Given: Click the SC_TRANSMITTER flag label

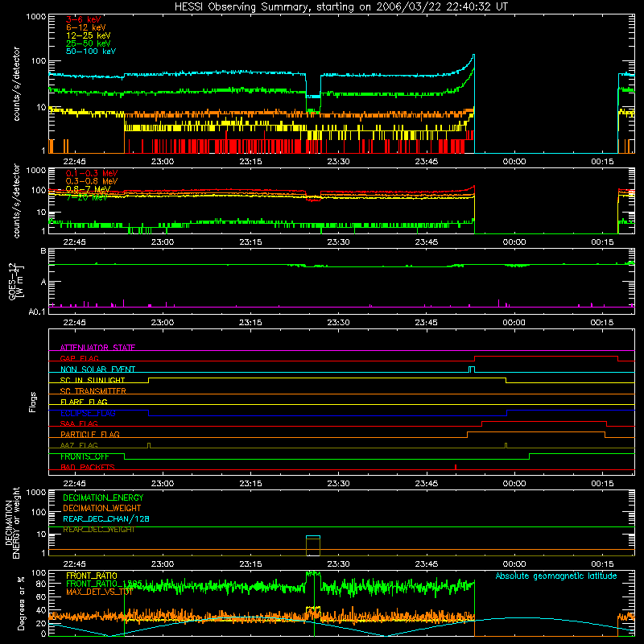Looking at the screenshot, I should 93,391.
